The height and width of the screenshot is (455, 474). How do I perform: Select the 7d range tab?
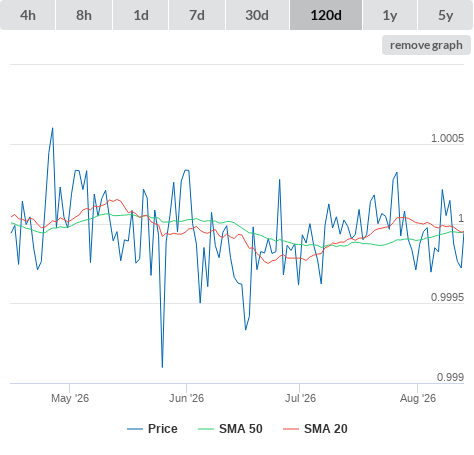[197, 15]
